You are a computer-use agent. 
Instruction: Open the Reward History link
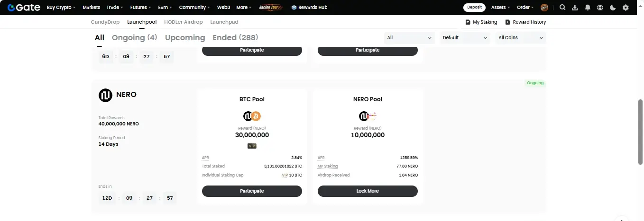525,22
